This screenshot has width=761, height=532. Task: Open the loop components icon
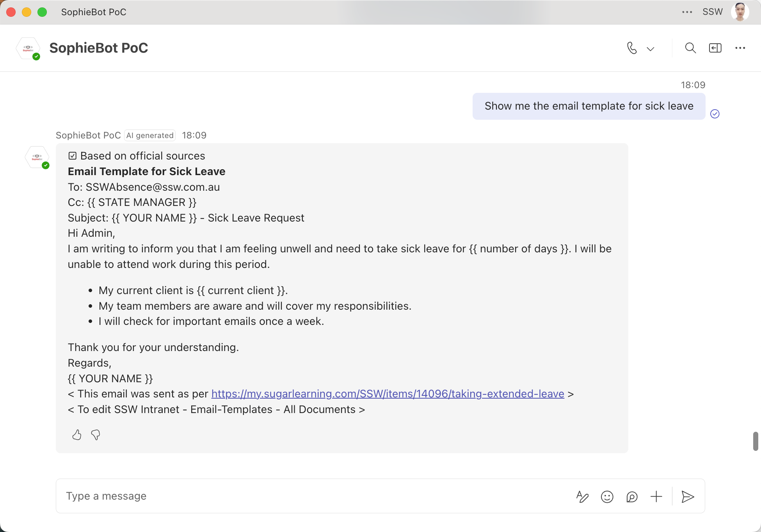[x=632, y=497]
